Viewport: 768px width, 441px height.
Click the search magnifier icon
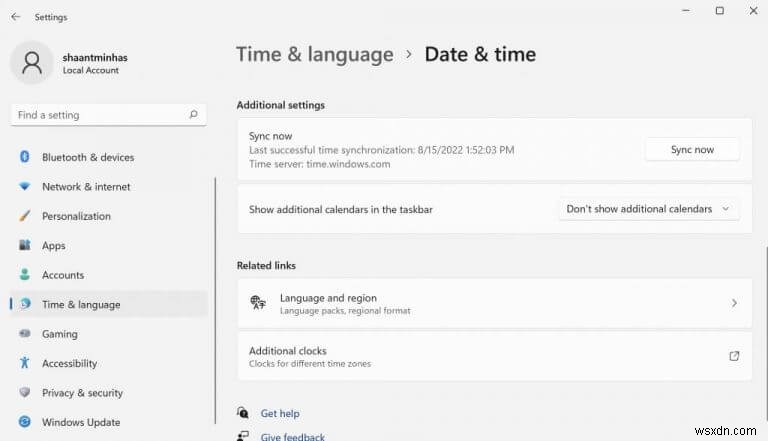click(x=194, y=115)
